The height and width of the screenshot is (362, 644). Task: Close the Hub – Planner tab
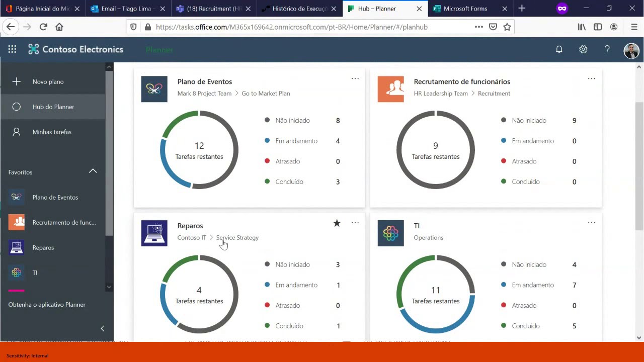pyautogui.click(x=419, y=9)
